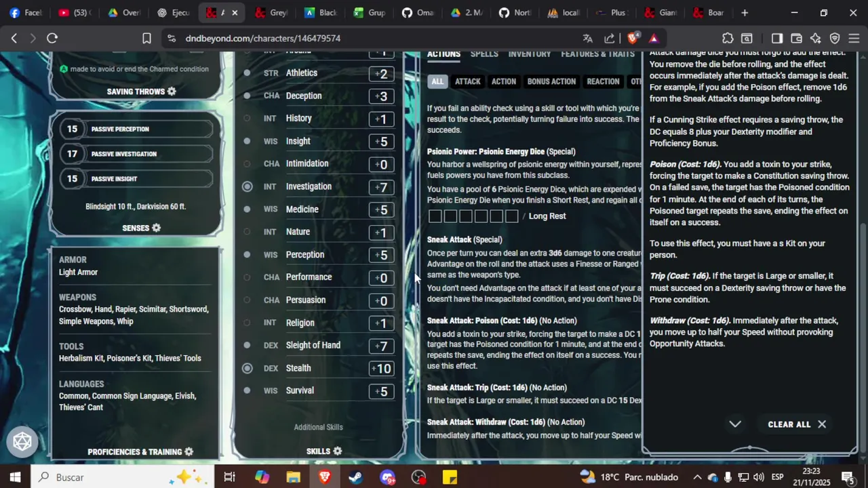Toggle the browser sidebar panel icon

(777, 39)
